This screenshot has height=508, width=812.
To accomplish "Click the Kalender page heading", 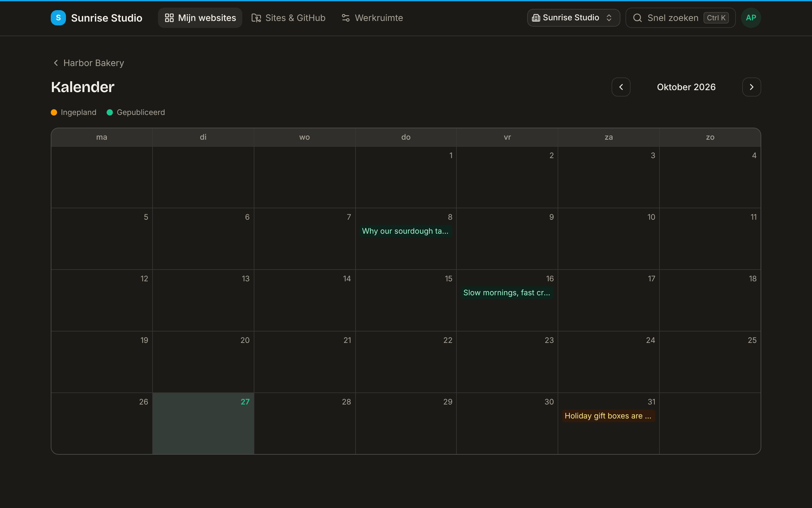I will pos(82,87).
